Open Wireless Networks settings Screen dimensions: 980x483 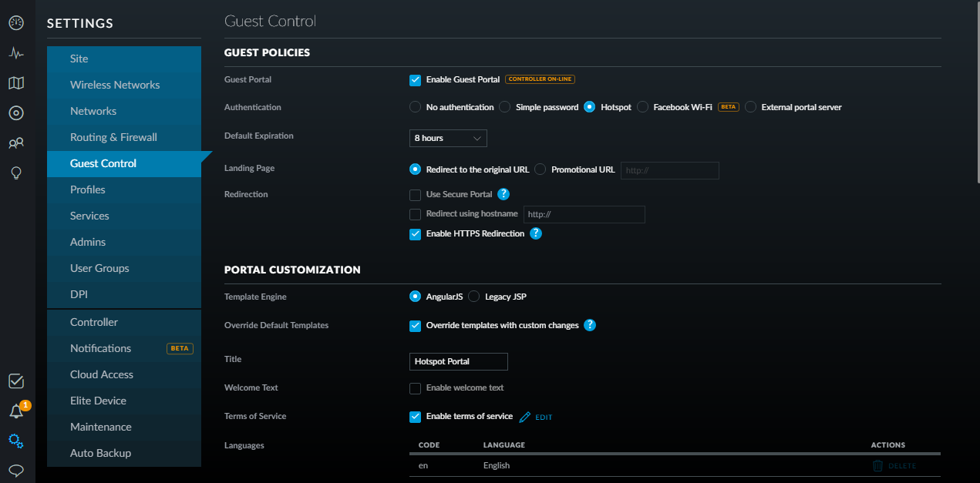(115, 85)
